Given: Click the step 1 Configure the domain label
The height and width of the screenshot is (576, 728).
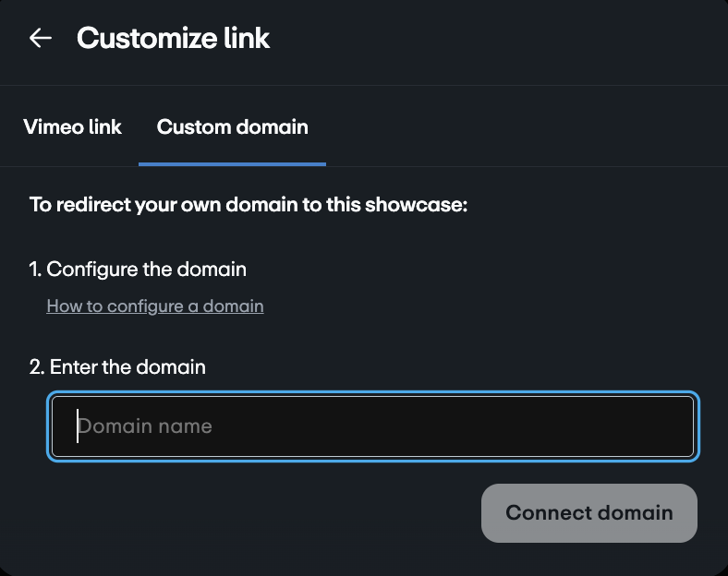Looking at the screenshot, I should [x=138, y=270].
